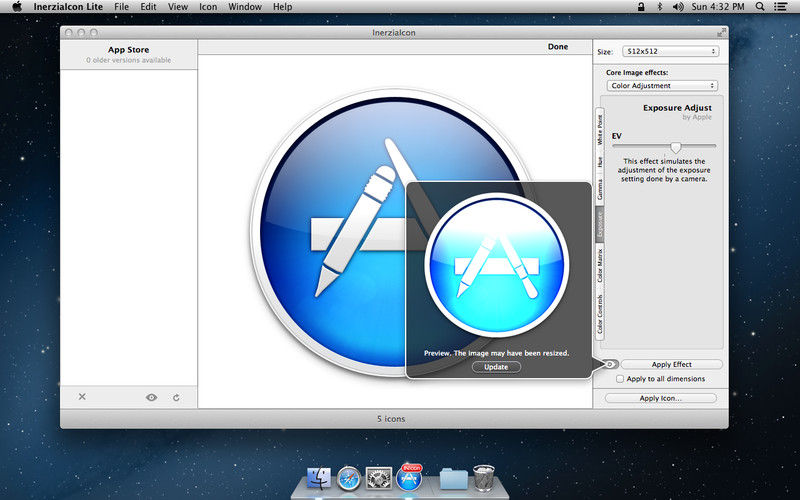800x500 pixels.
Task: Switch to the White Point vertical tab
Action: (600, 129)
